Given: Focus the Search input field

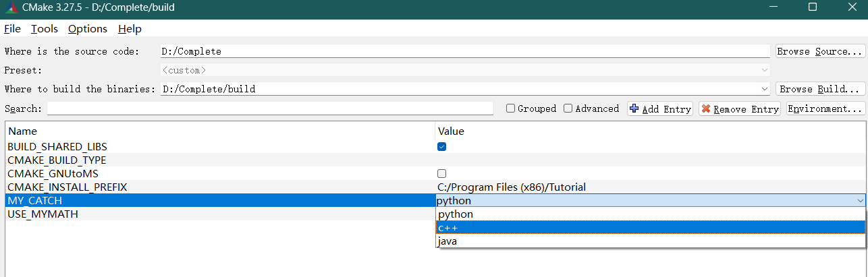Looking at the screenshot, I should 270,109.
